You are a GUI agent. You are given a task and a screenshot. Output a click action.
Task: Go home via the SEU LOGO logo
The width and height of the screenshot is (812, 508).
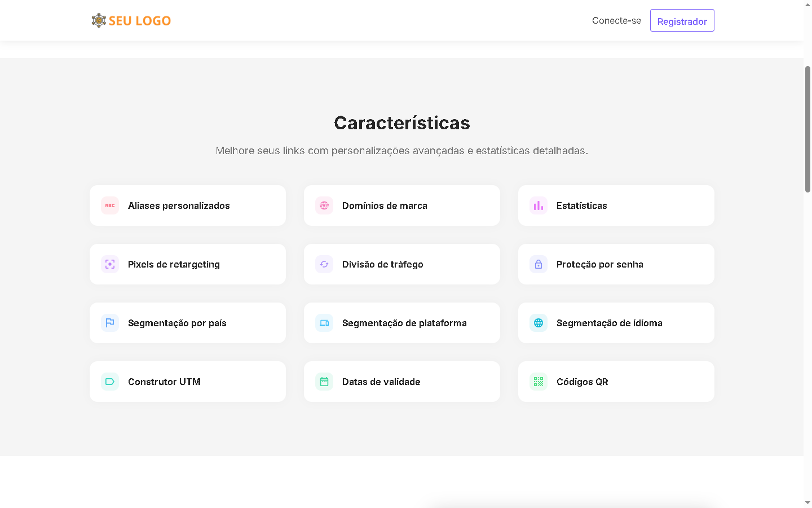[131, 21]
